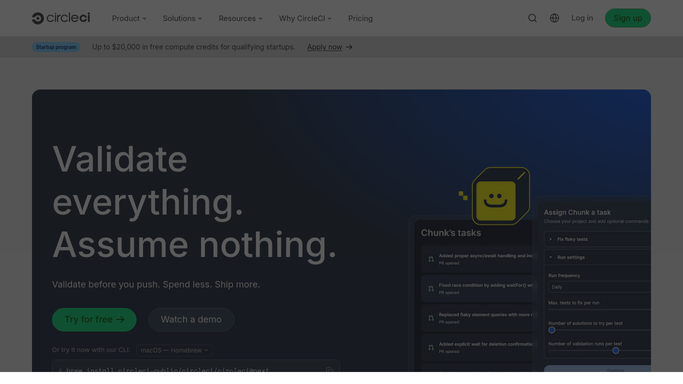Click 'Added explicit wait for deletion' task text
Image resolution: width=683 pixels, height=384 pixels.
pos(485,344)
